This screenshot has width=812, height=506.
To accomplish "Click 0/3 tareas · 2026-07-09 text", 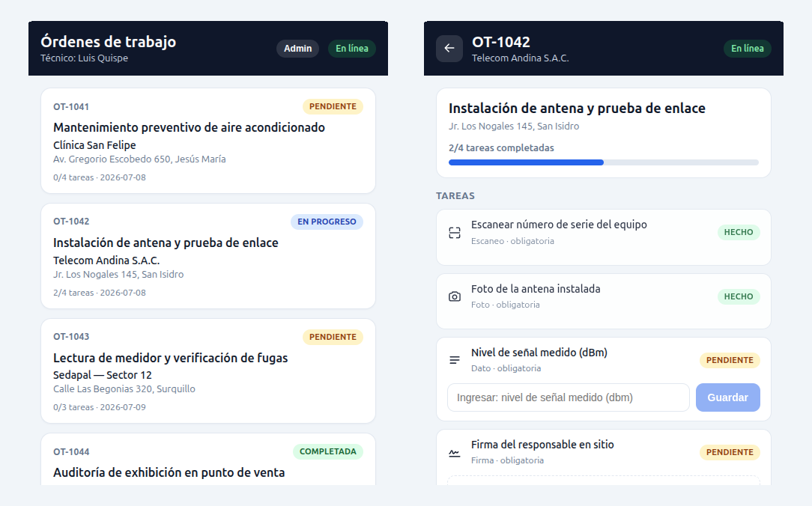I will tap(100, 407).
